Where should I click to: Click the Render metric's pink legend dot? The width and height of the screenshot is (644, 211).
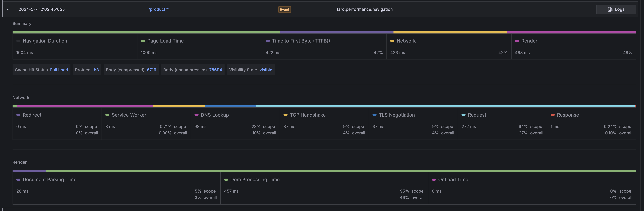coord(517,41)
